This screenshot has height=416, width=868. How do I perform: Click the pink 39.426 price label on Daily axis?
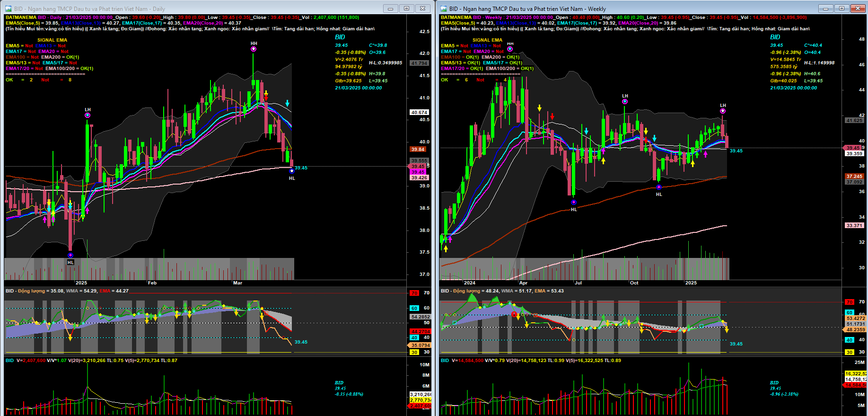coord(419,178)
